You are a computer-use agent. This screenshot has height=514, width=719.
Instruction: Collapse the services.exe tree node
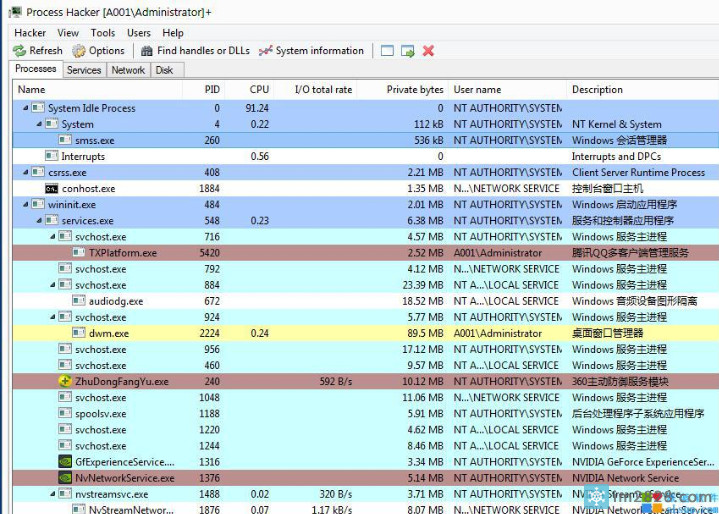tap(39, 220)
